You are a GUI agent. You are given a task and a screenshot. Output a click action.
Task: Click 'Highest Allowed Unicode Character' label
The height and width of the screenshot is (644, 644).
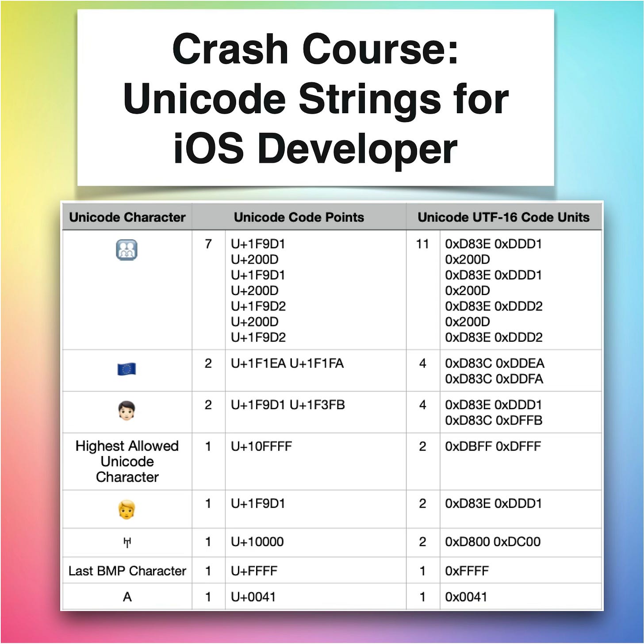pos(127,461)
